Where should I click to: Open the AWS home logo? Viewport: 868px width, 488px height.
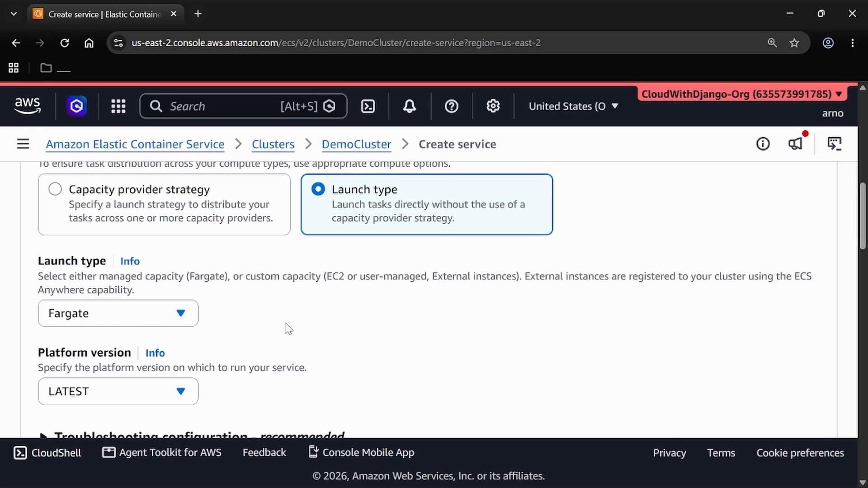tap(28, 106)
